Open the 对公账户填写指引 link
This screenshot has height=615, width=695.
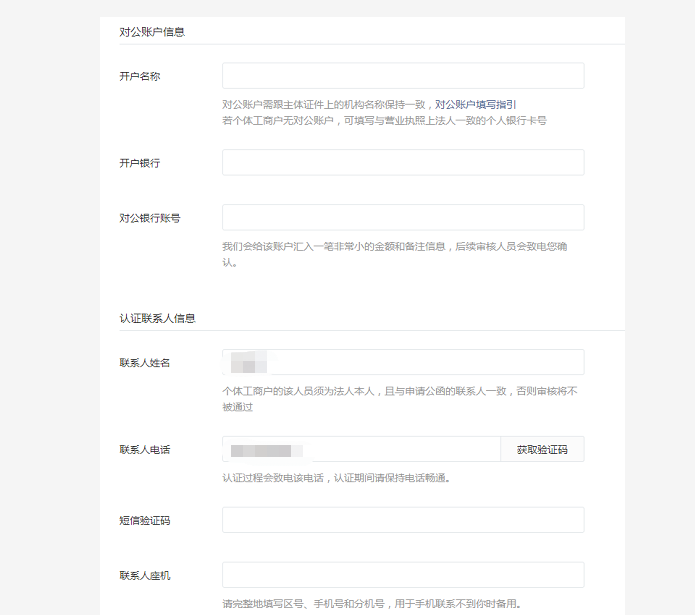475,104
